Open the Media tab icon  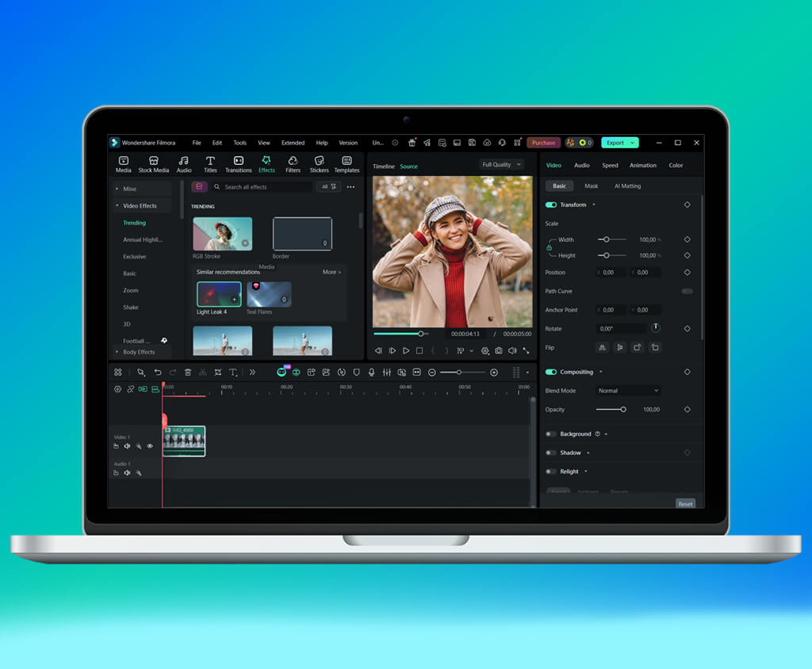click(123, 163)
